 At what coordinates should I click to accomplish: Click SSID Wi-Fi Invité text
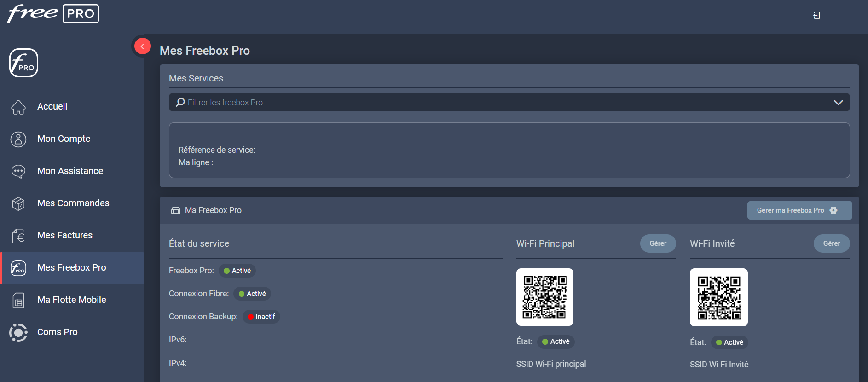[719, 365]
